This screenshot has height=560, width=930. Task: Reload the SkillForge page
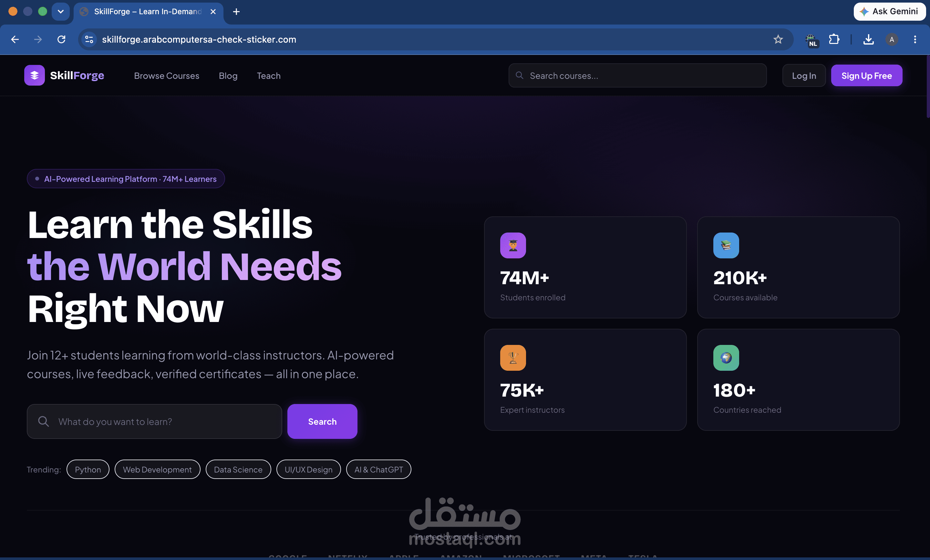coord(61,39)
